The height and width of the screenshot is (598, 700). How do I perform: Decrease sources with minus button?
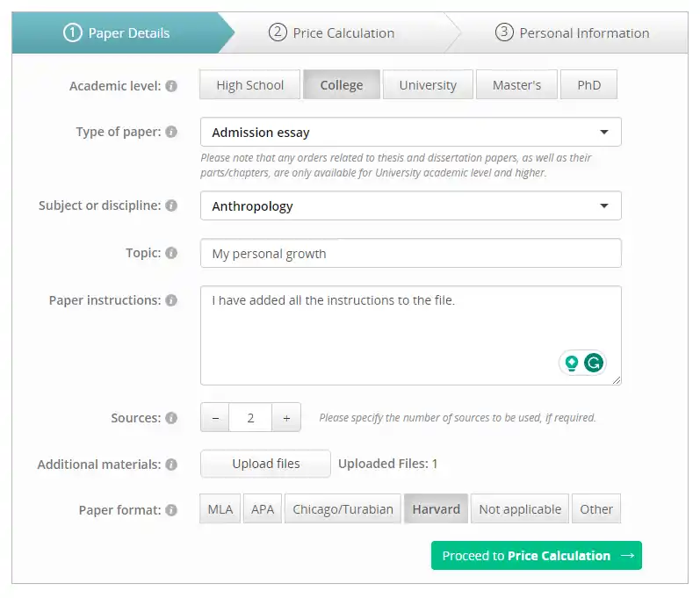215,418
